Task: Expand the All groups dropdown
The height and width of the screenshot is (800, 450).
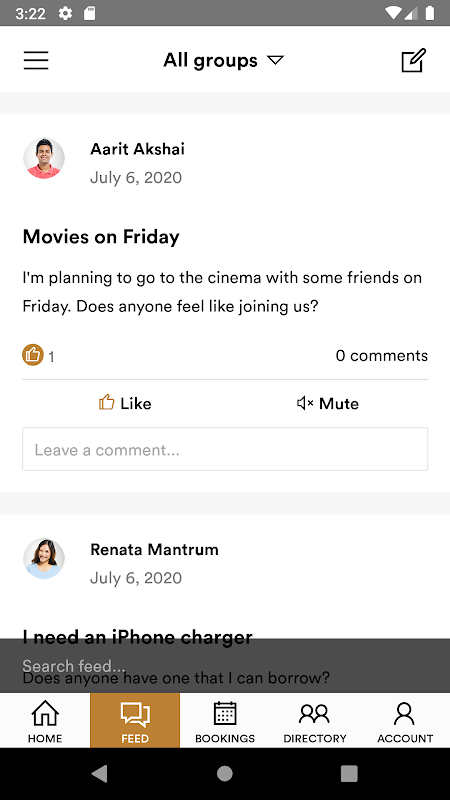Action: pyautogui.click(x=223, y=60)
